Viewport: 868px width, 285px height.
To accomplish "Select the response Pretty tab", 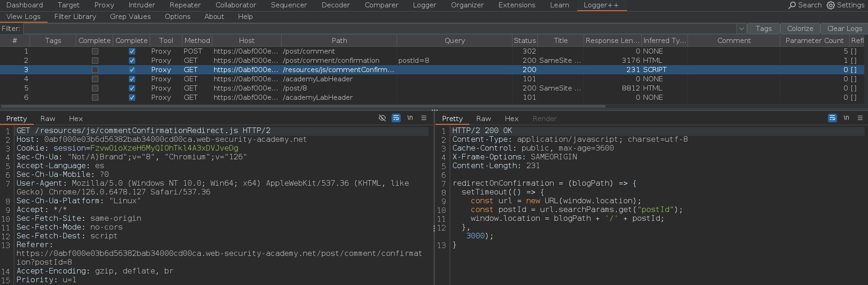I will (x=452, y=119).
